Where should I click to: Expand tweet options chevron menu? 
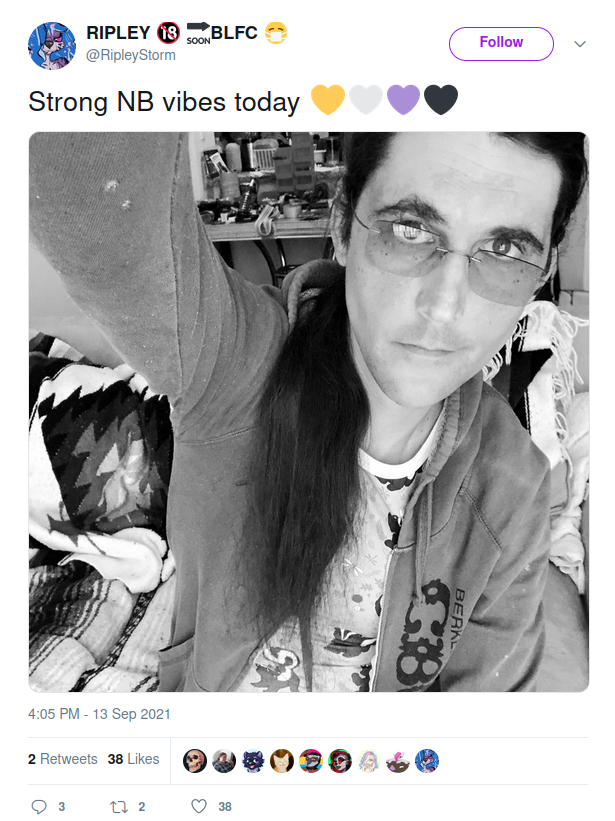580,44
